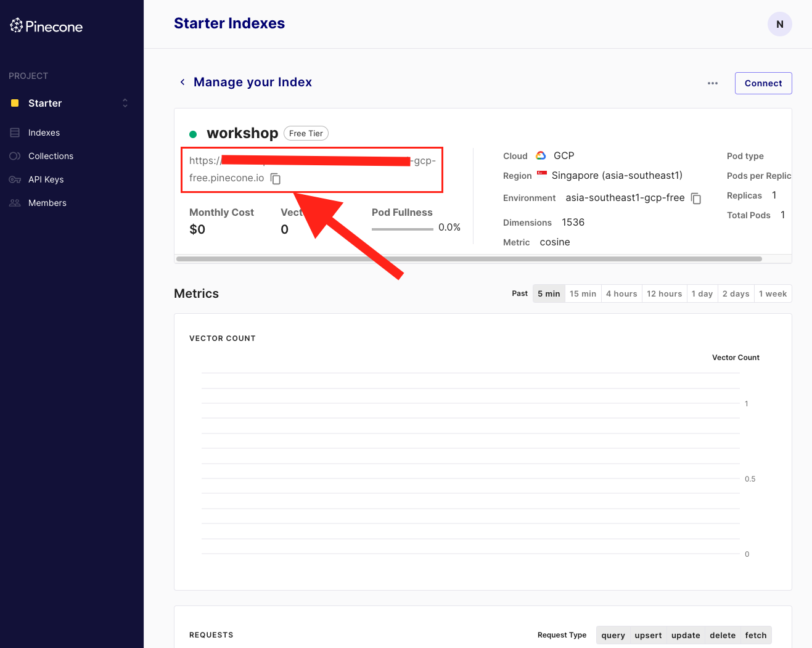The height and width of the screenshot is (648, 812).
Task: Click the Pinecone logo
Action: (46, 26)
